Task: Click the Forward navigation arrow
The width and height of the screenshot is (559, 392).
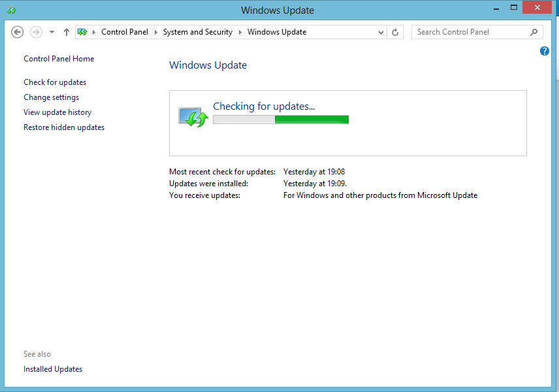Action: [x=36, y=32]
